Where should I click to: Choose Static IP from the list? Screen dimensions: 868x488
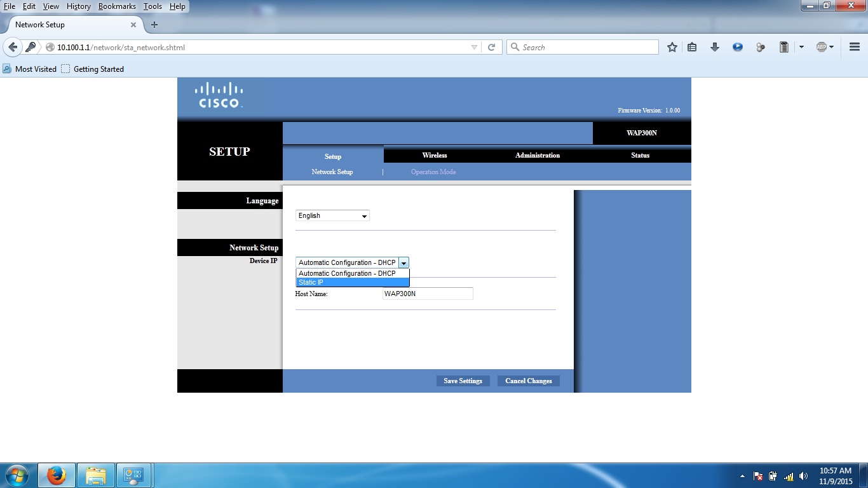coord(353,282)
